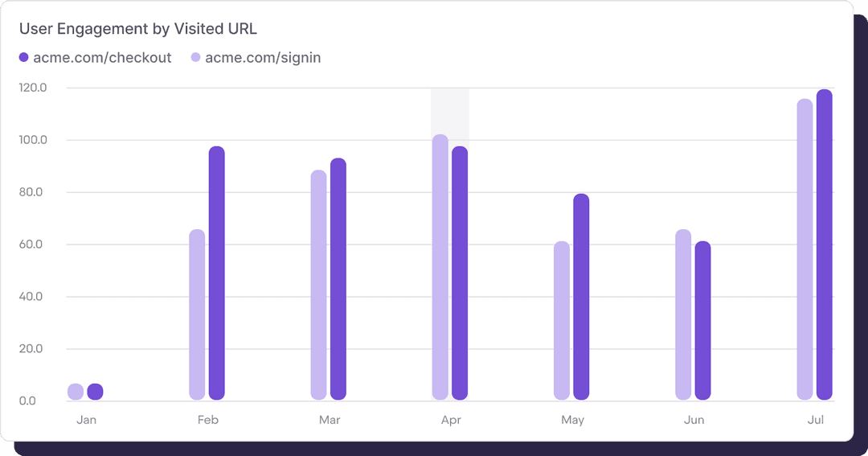This screenshot has height=456, width=868.
Task: Click the dark purple checkout legend dot
Action: pyautogui.click(x=24, y=58)
